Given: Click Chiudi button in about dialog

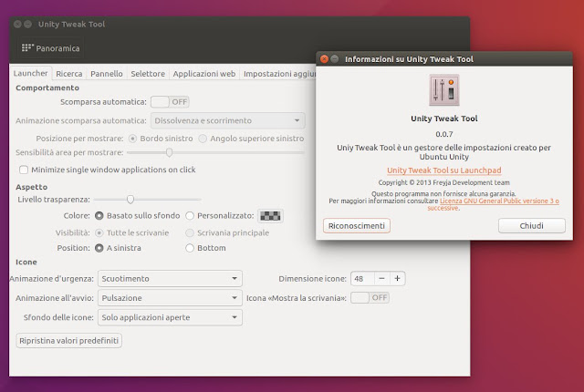Looking at the screenshot, I should pyautogui.click(x=531, y=226).
